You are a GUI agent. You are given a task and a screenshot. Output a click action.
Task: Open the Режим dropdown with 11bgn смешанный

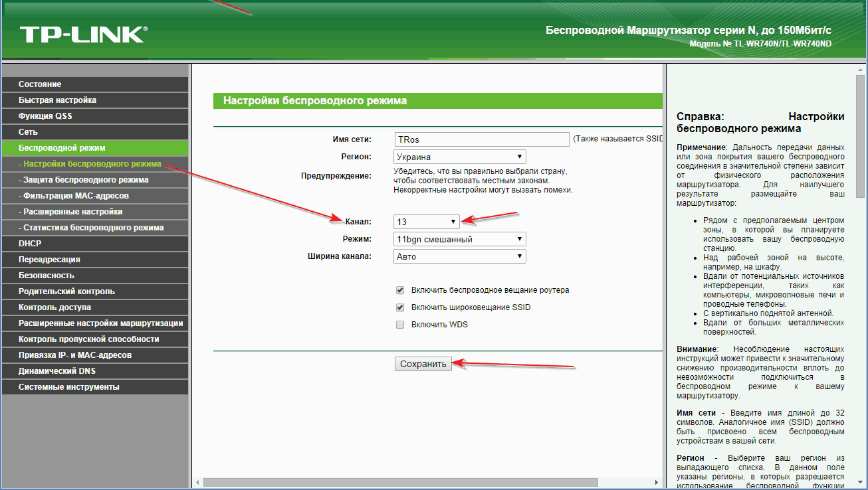(459, 239)
